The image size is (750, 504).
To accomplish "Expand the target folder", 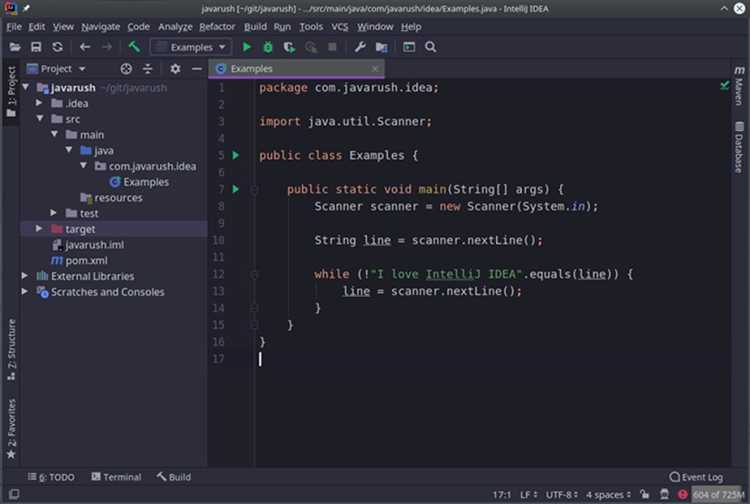I will click(39, 229).
